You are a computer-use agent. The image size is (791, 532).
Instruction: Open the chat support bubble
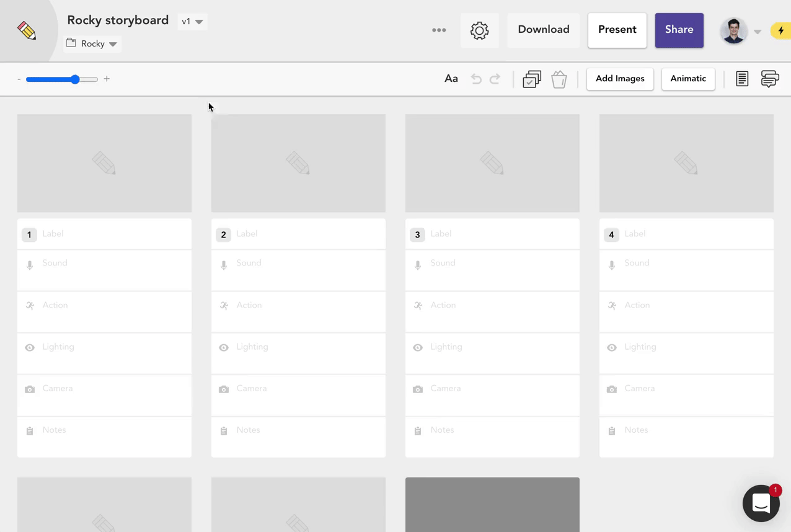[761, 503]
